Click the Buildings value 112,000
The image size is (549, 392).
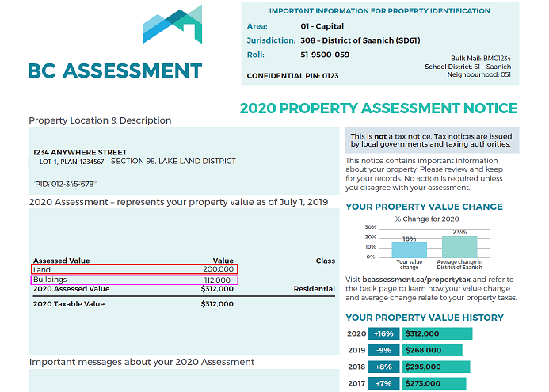[x=217, y=280]
